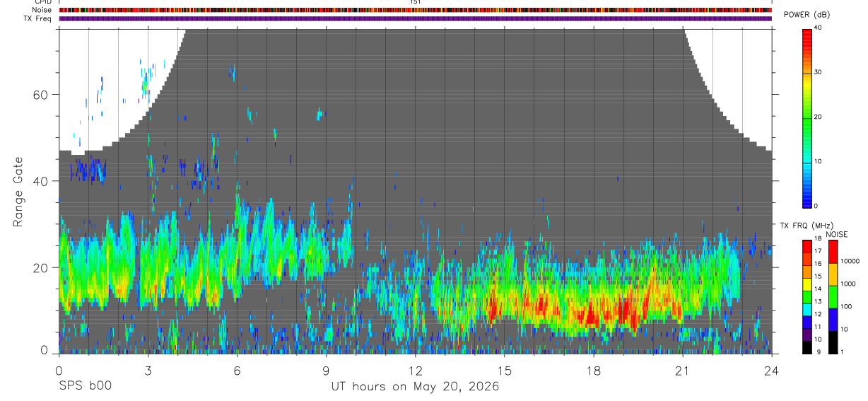
Task: Click the 18 UT hour axis tick label
Action: (594, 371)
